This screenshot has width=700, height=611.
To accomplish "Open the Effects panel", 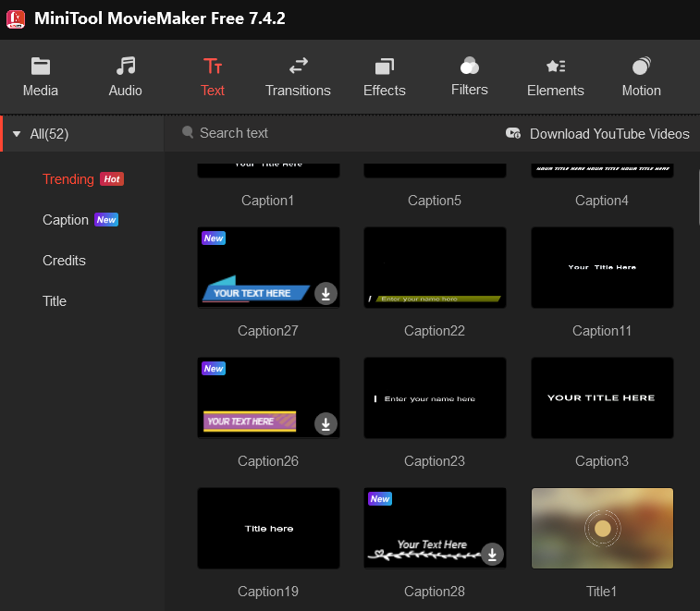I will pos(384,77).
